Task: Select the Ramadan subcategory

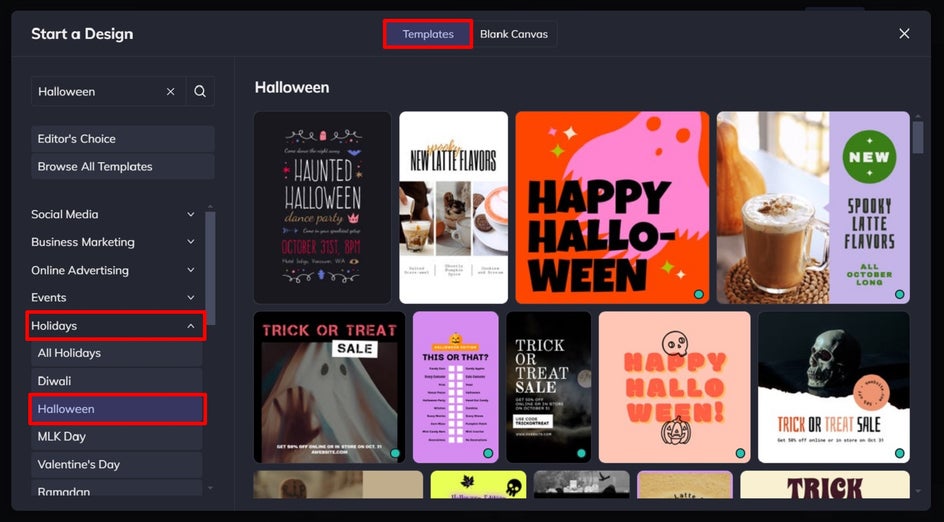Action: click(x=117, y=489)
